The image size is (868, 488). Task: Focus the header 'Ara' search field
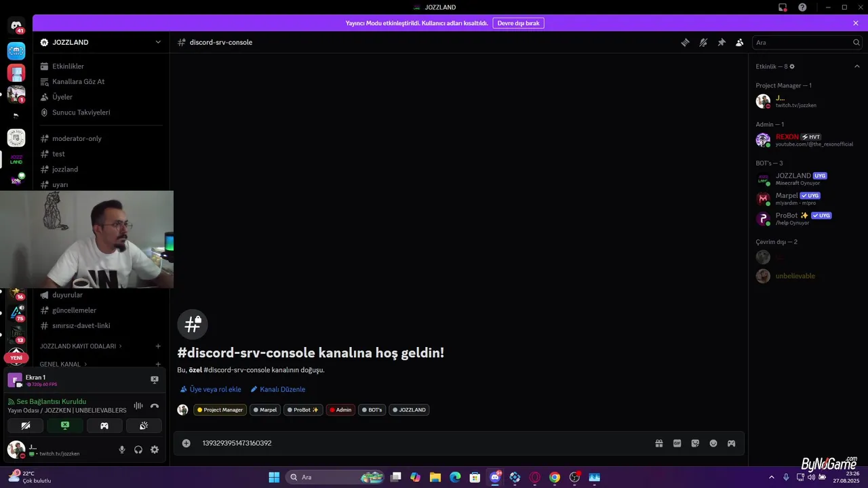pyautogui.click(x=807, y=42)
